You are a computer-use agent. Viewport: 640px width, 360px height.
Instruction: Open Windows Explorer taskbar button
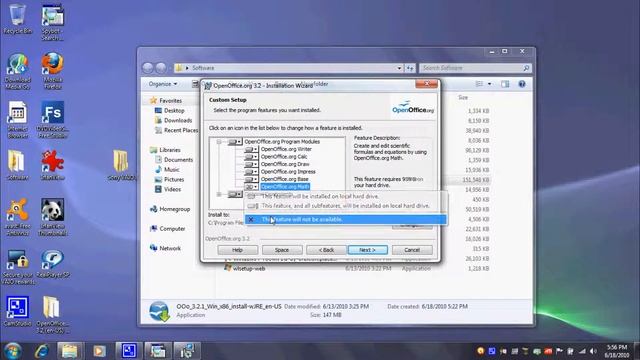click(x=70, y=351)
